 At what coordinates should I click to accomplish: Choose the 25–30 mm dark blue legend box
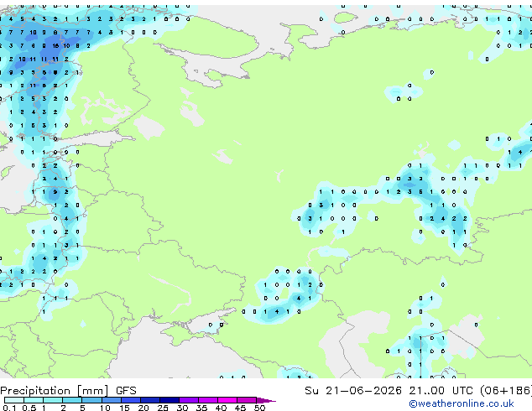click(170, 400)
